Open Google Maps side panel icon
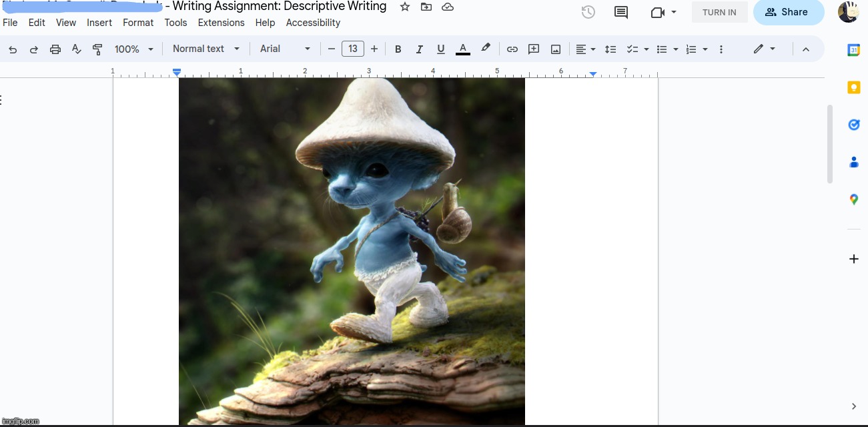This screenshot has height=427, width=868. pos(853,199)
